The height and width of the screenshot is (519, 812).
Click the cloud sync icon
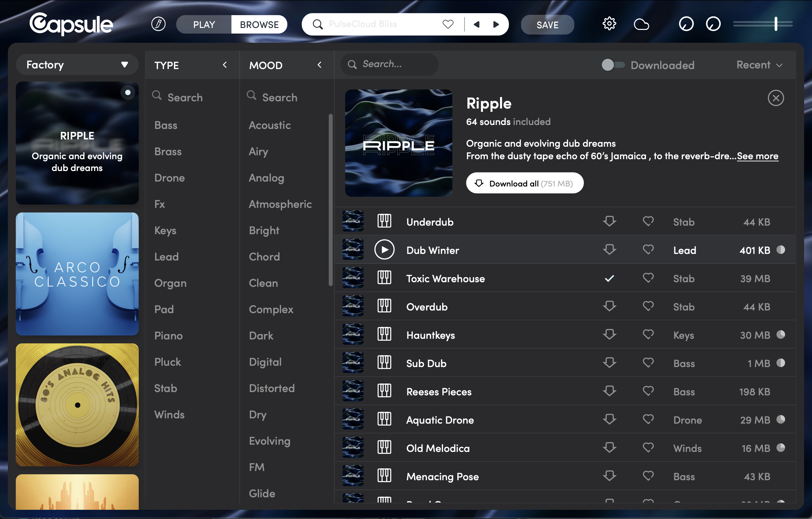pos(641,24)
